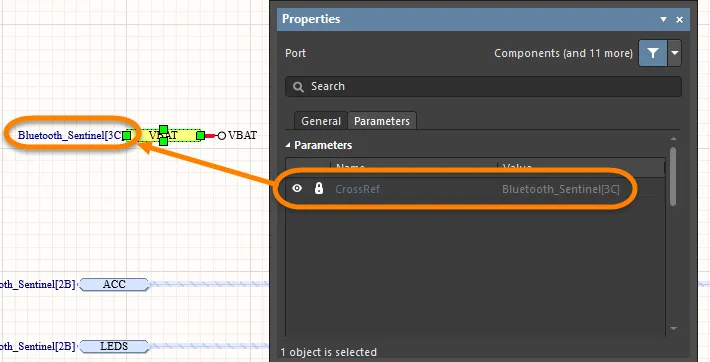This screenshot has width=710, height=362.
Task: Select the Parameters tab
Action: [x=382, y=121]
